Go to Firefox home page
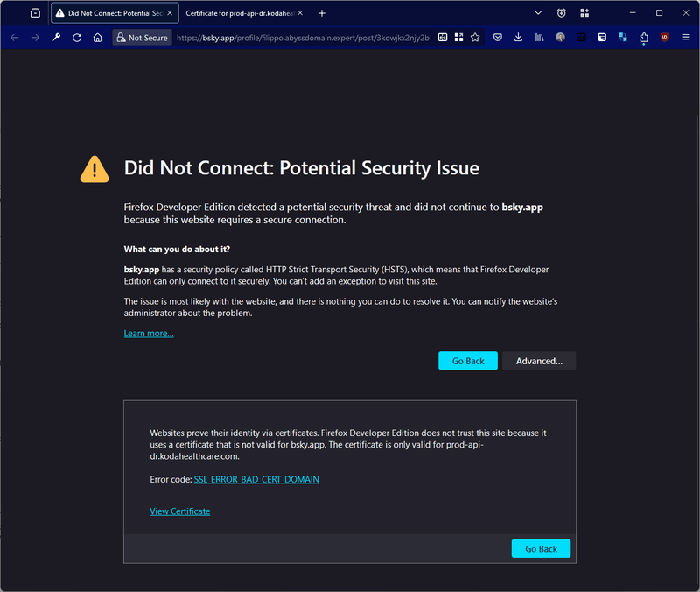 tap(98, 38)
